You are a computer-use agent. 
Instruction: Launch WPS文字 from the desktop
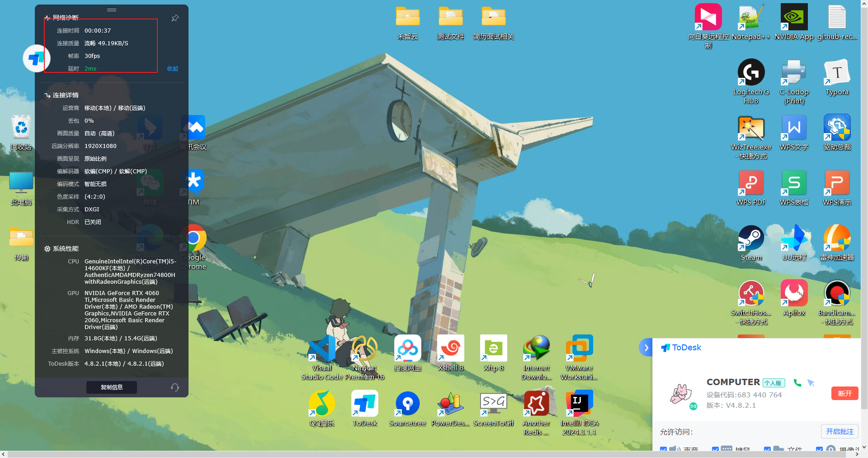pyautogui.click(x=794, y=133)
